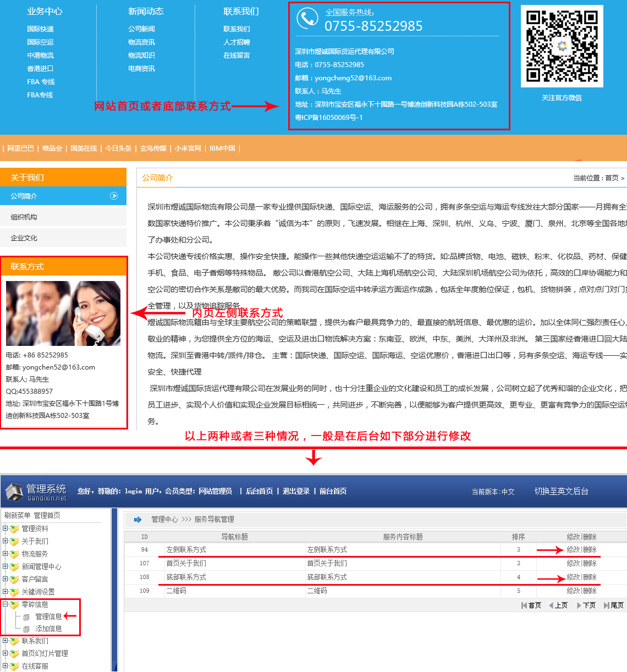Click the 管理信息 document icon
This screenshot has height=672, width=627.
point(26,617)
